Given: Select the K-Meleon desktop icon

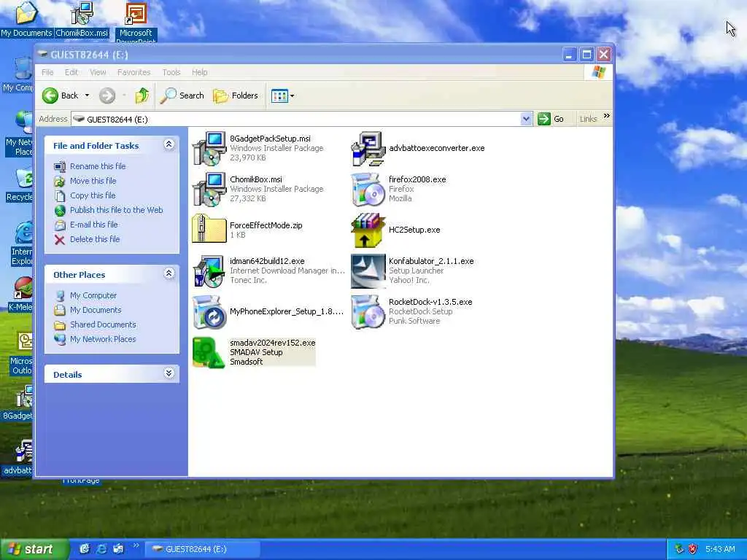Looking at the screenshot, I should click(20, 294).
